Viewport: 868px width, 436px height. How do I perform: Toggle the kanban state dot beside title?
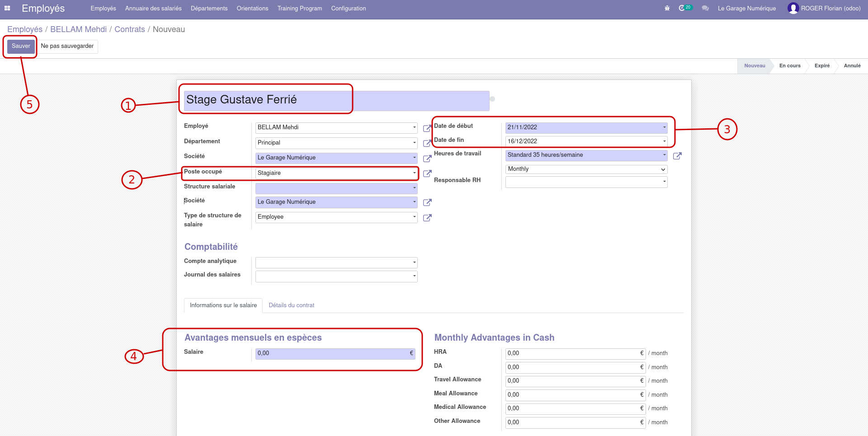pyautogui.click(x=492, y=99)
